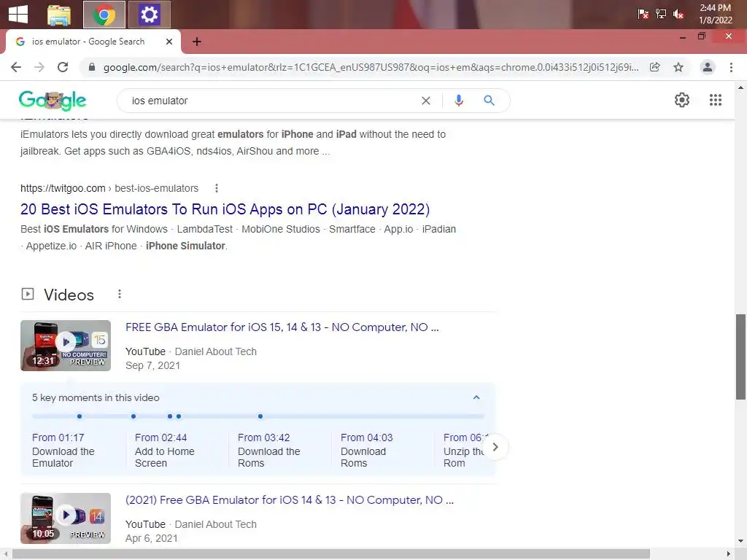Click the twitgoo.com breadcrumb URL

[109, 188]
